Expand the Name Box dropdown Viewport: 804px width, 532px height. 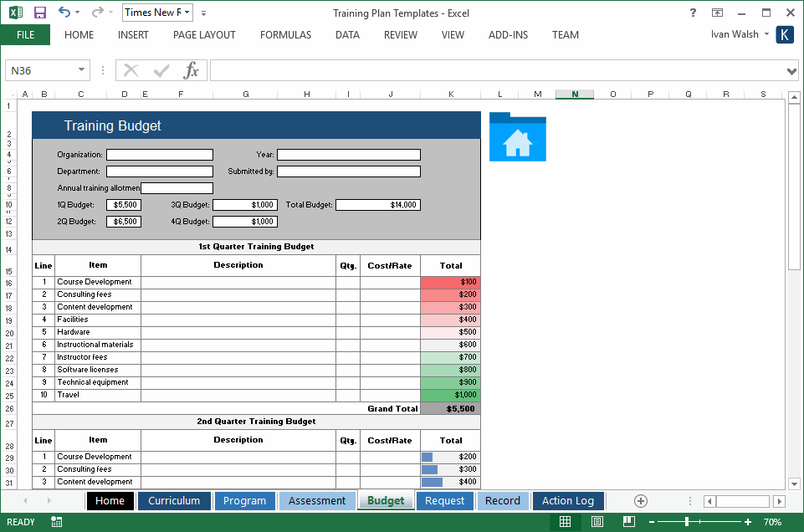(79, 69)
